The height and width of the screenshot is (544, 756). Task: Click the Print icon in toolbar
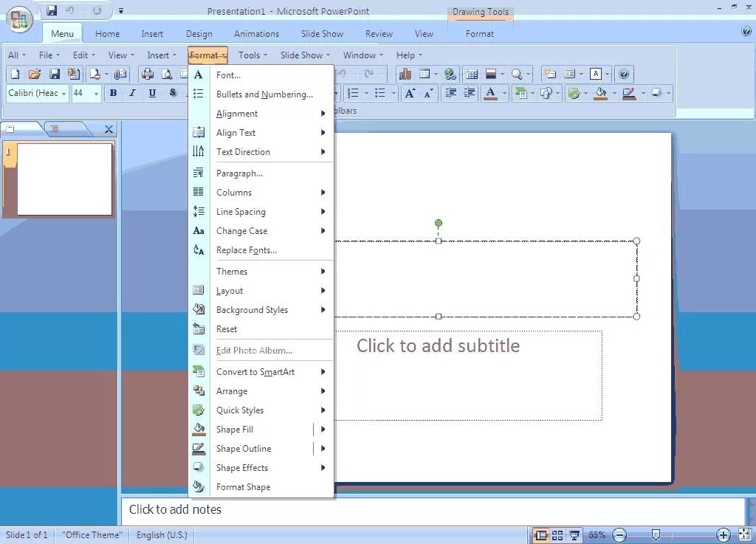coord(148,75)
